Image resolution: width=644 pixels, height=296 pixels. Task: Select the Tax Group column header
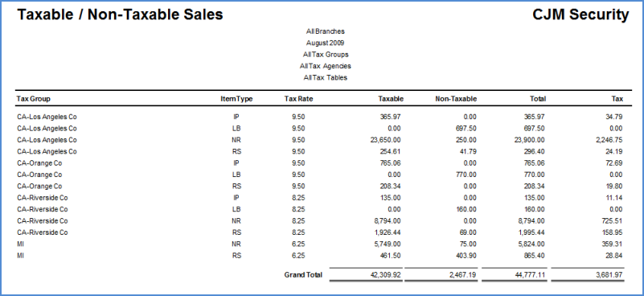pyautogui.click(x=34, y=99)
